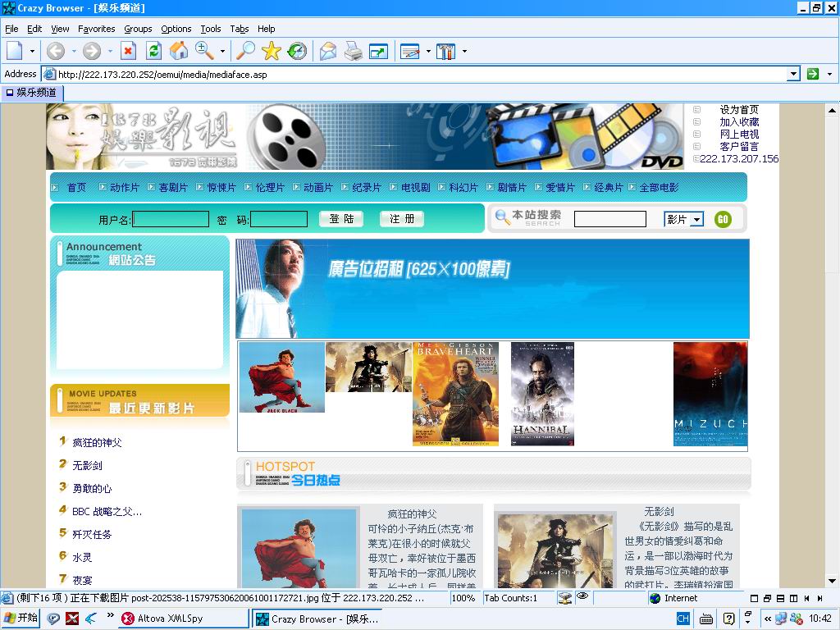This screenshot has width=840, height=630.
Task: Open the Favorites menu
Action: click(x=97, y=29)
